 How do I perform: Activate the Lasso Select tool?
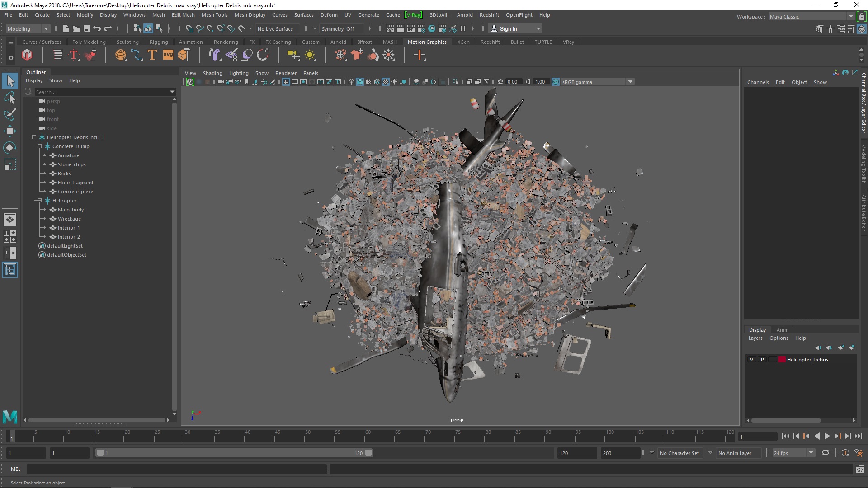point(10,98)
